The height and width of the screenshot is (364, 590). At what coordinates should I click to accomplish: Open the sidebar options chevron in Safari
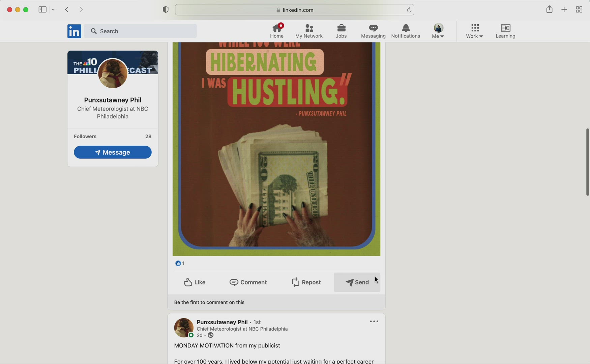pos(54,10)
